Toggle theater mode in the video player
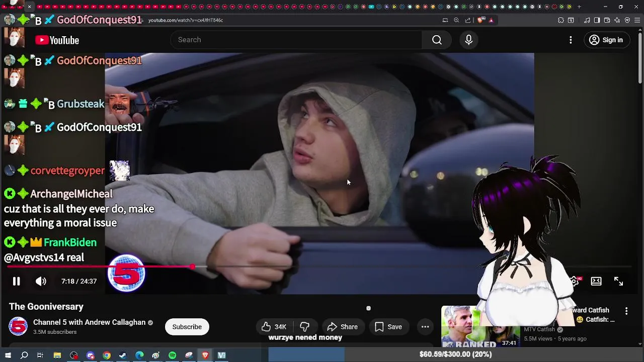Image resolution: width=644 pixels, height=362 pixels. [596, 281]
